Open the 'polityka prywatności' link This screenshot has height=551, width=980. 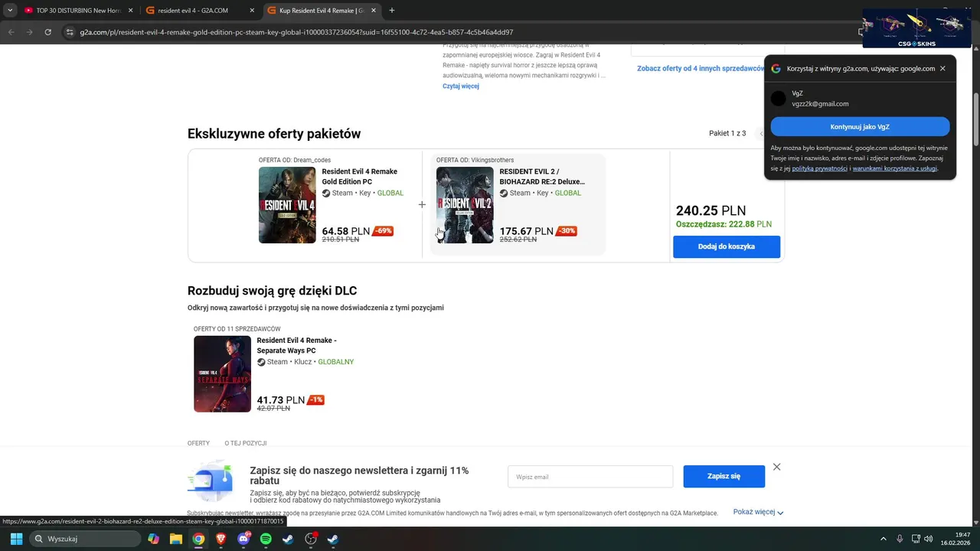(819, 168)
